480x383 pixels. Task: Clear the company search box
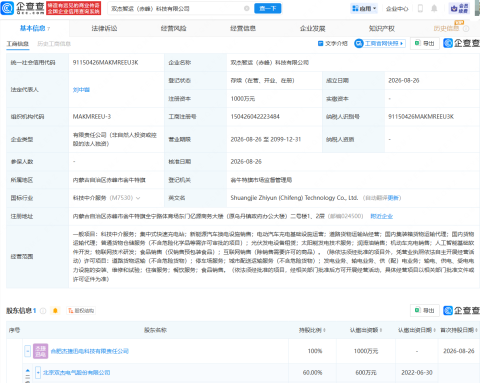(247, 8)
